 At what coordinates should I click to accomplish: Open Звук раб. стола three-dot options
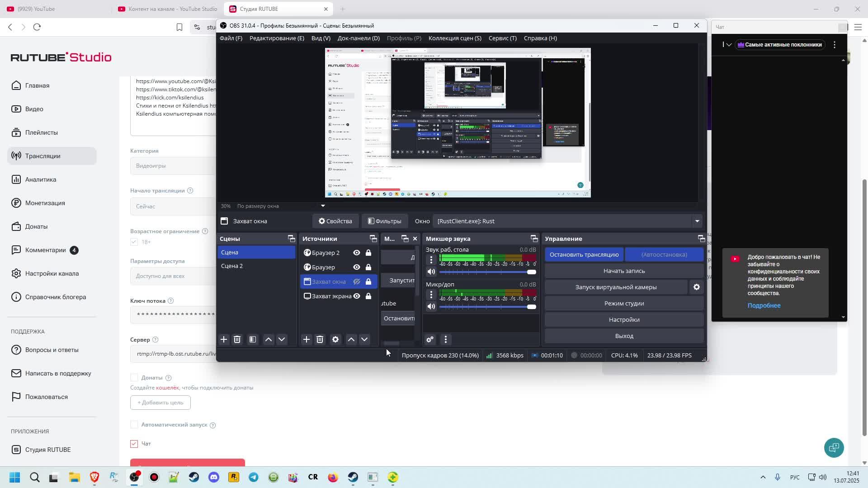pos(431,259)
